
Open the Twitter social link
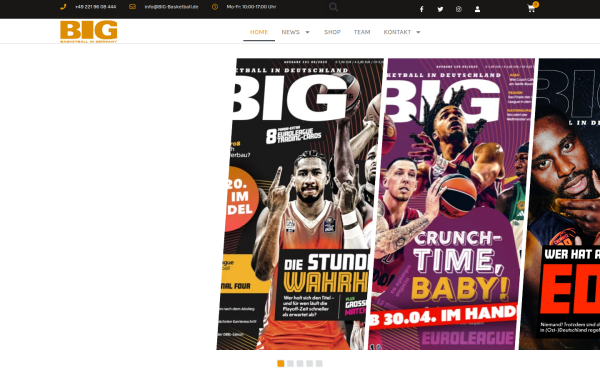tap(440, 9)
